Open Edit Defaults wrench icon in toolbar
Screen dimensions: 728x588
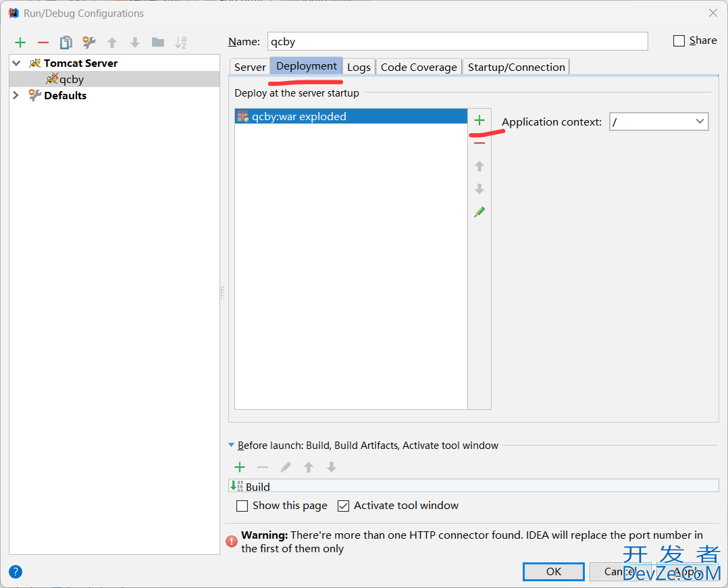pyautogui.click(x=88, y=43)
